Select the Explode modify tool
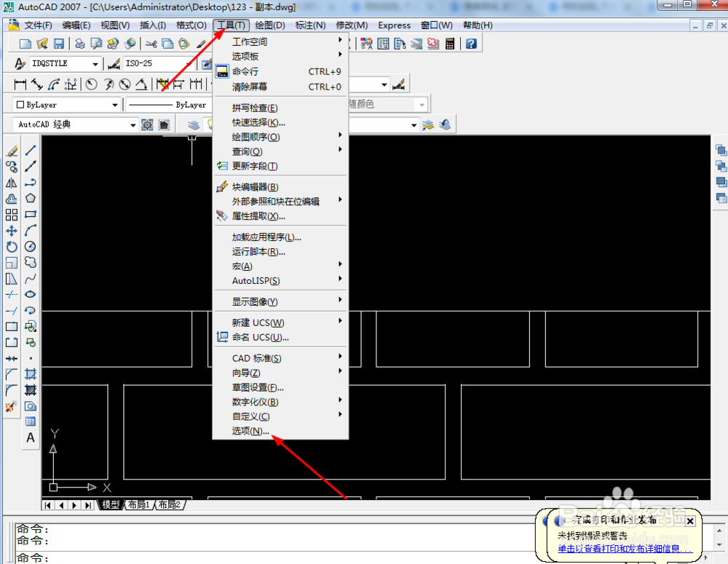Image resolution: width=728 pixels, height=564 pixels. pos(12,407)
